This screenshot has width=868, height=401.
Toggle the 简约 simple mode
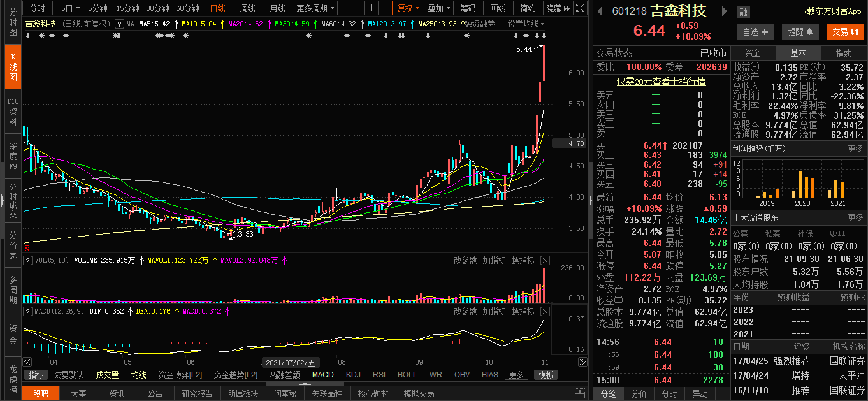pyautogui.click(x=528, y=8)
